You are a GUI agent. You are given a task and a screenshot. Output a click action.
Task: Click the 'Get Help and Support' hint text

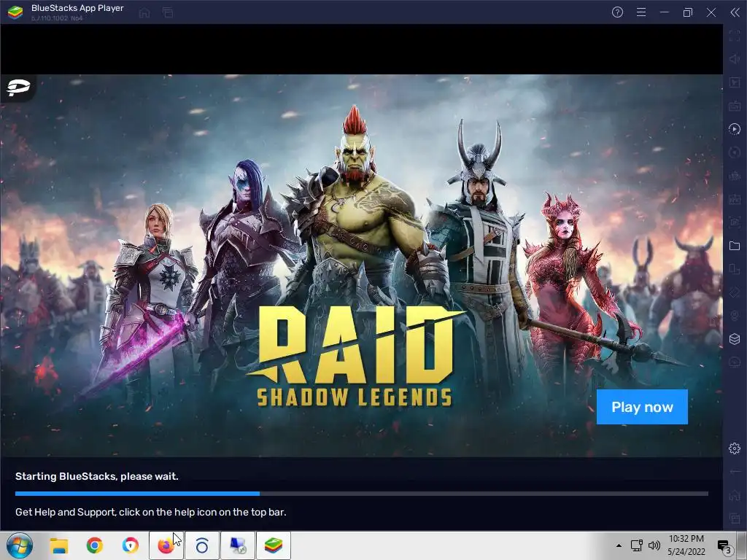pos(150,512)
